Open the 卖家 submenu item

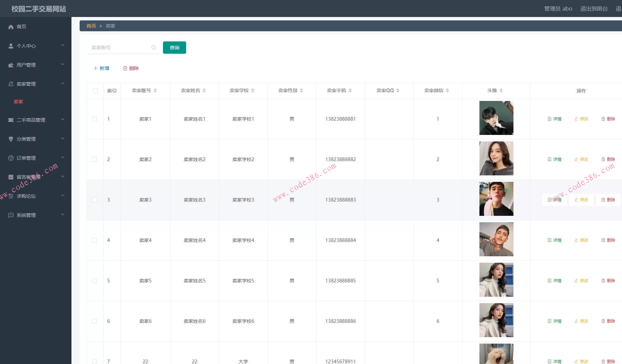click(x=18, y=102)
